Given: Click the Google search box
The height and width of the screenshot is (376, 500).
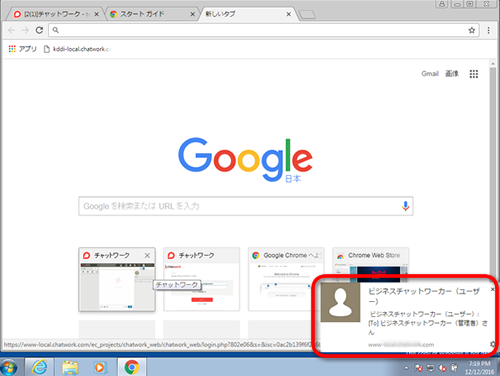Looking at the screenshot, I should click(246, 206).
